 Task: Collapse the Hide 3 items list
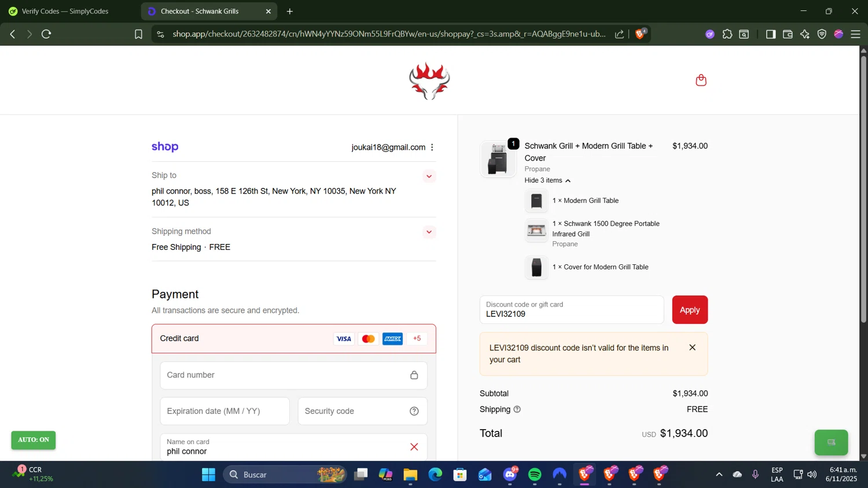[547, 180]
